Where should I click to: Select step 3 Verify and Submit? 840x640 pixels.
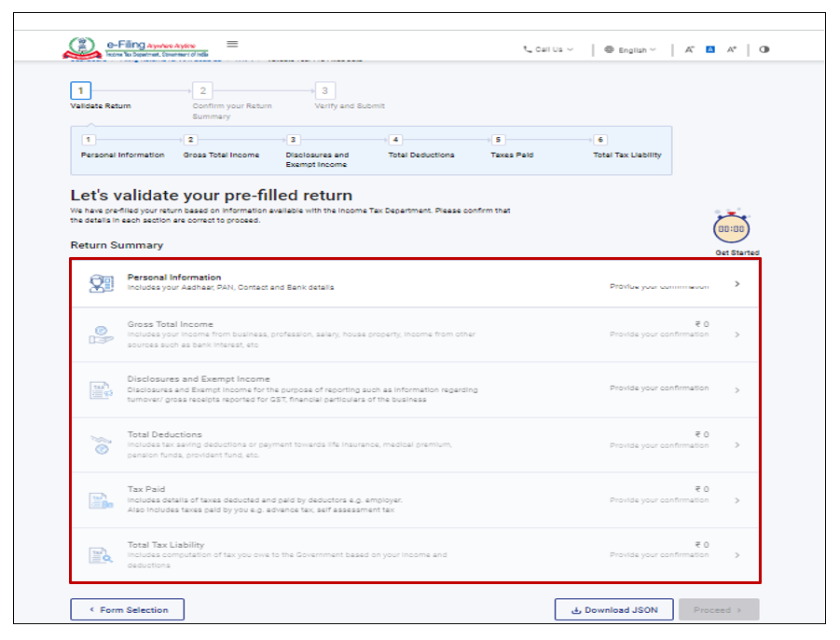324,90
